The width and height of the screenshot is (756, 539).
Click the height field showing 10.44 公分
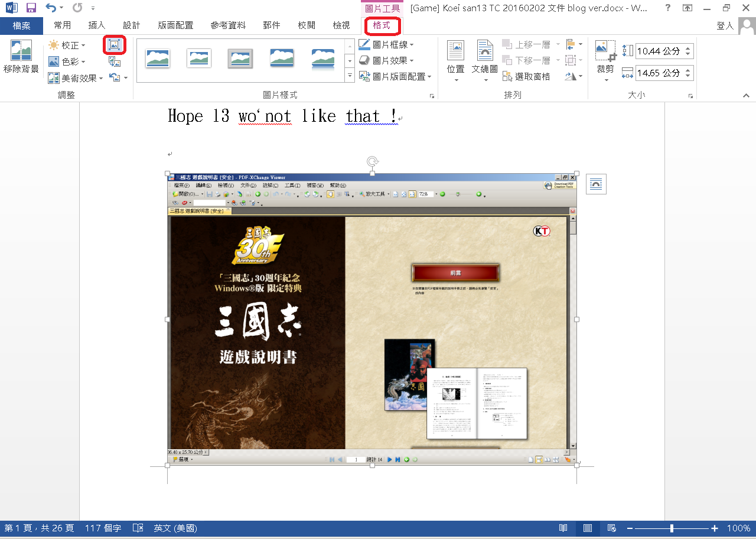coord(660,51)
